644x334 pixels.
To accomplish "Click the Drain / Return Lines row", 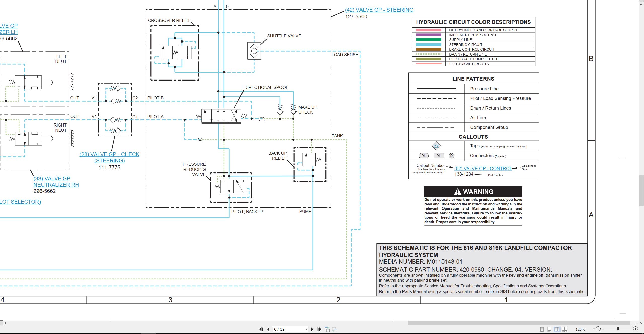I will pyautogui.click(x=473, y=108).
